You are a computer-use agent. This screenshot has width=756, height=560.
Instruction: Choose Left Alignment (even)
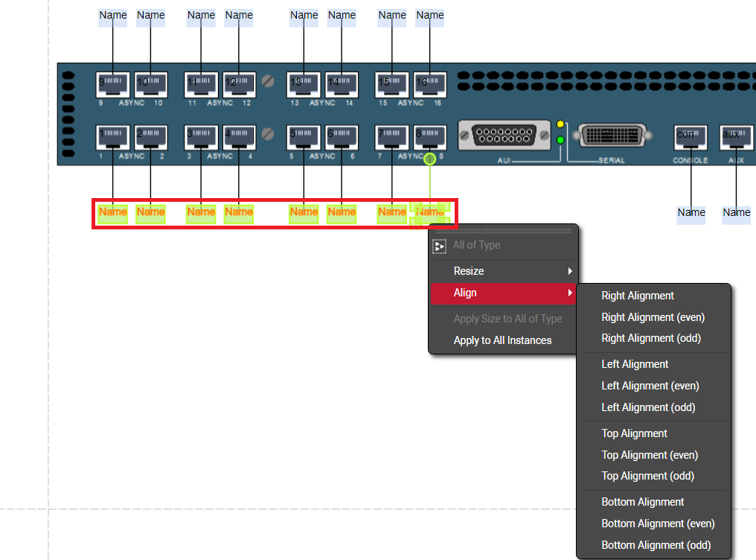650,386
